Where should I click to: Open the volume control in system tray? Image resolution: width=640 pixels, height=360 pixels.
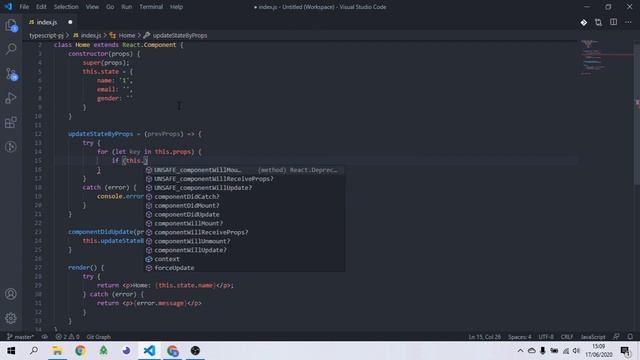(x=576, y=351)
